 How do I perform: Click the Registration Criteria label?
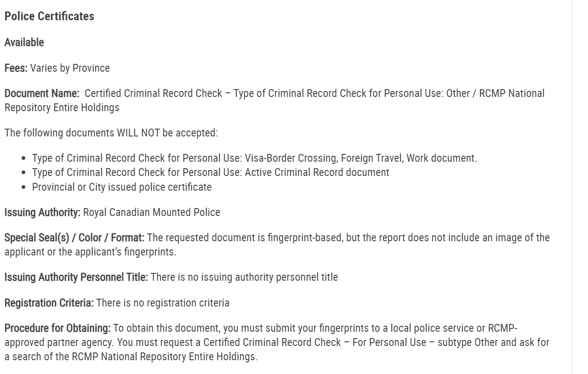[49, 303]
